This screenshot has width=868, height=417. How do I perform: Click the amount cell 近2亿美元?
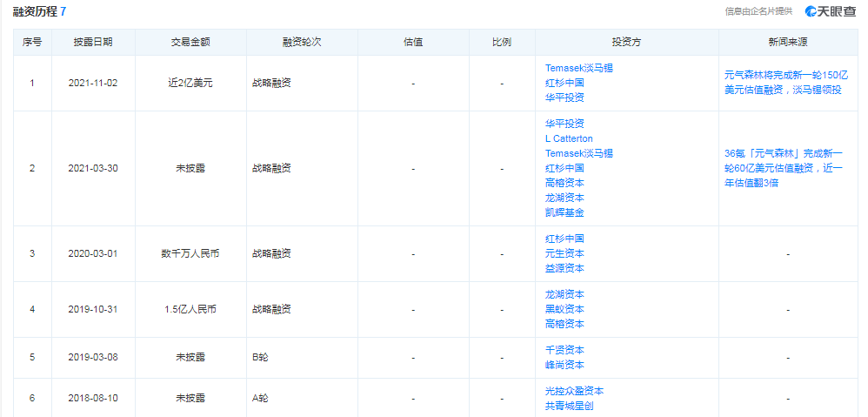tap(190, 83)
